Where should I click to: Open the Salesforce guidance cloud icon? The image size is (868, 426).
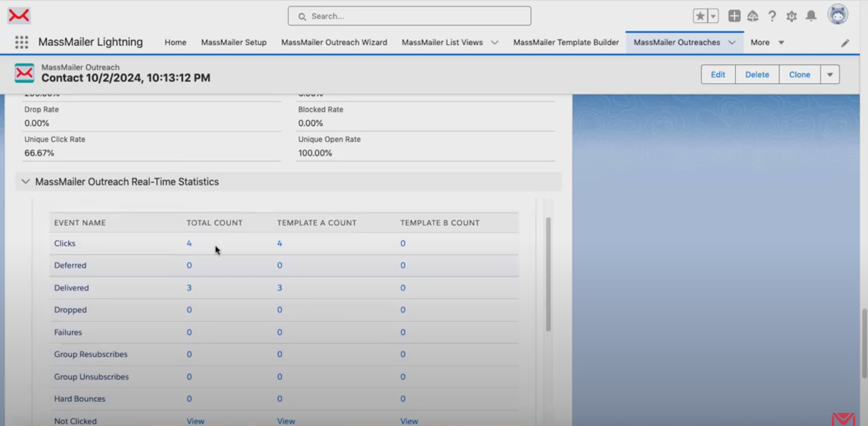(x=753, y=16)
